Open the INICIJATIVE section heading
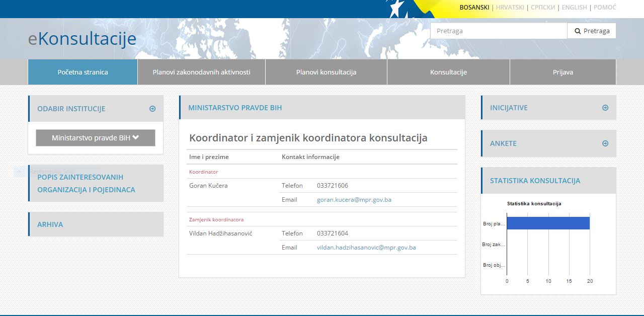The width and height of the screenshot is (644, 316). click(509, 108)
